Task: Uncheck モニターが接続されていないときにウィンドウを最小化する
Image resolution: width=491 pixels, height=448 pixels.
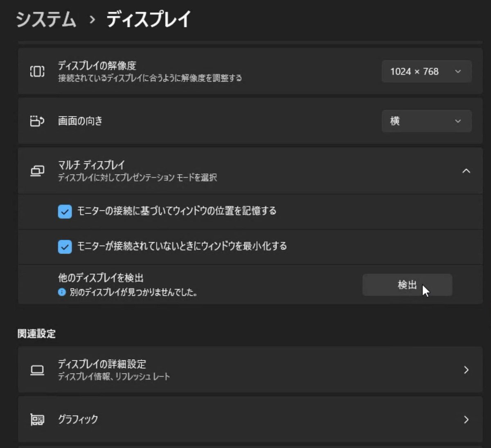Action: (65, 246)
